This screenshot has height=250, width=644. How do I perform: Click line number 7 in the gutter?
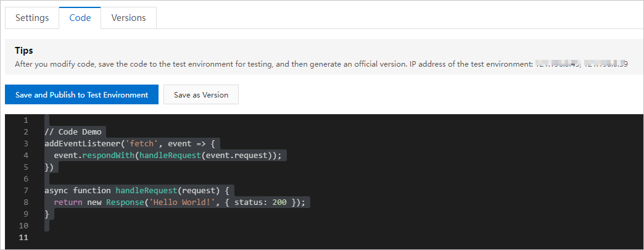click(x=26, y=190)
